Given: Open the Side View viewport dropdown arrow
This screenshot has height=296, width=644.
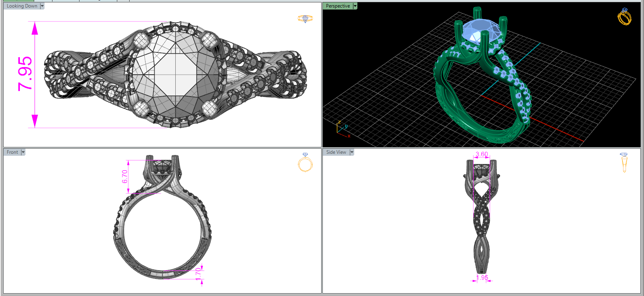Looking at the screenshot, I should [x=352, y=152].
